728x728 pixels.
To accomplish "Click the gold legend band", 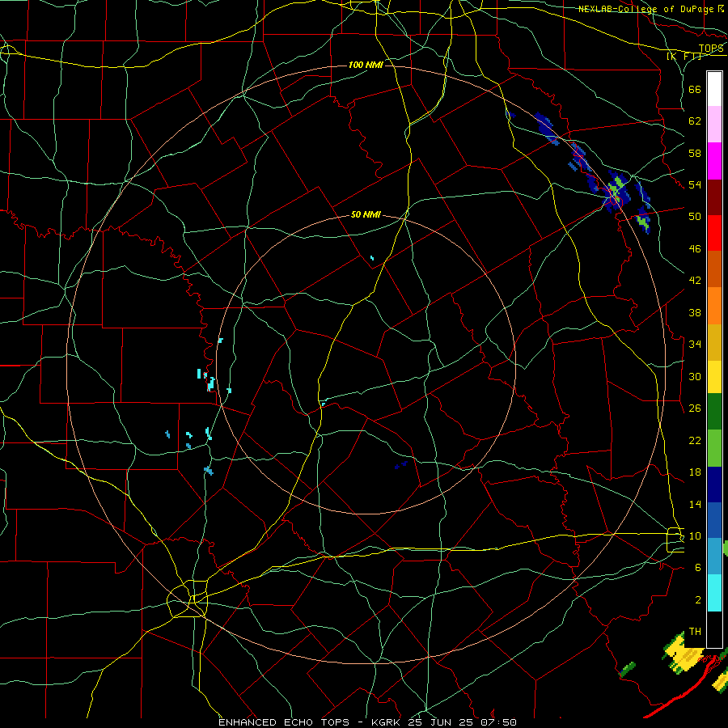I will tap(714, 342).
